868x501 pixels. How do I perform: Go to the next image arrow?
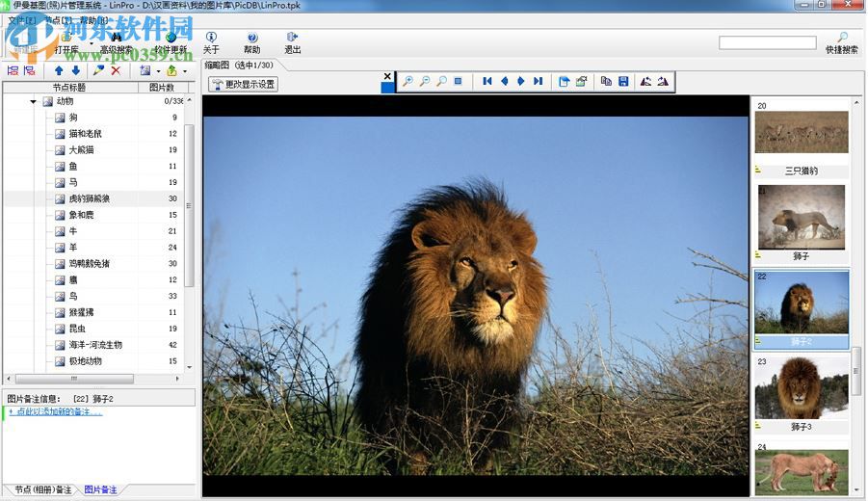[521, 82]
